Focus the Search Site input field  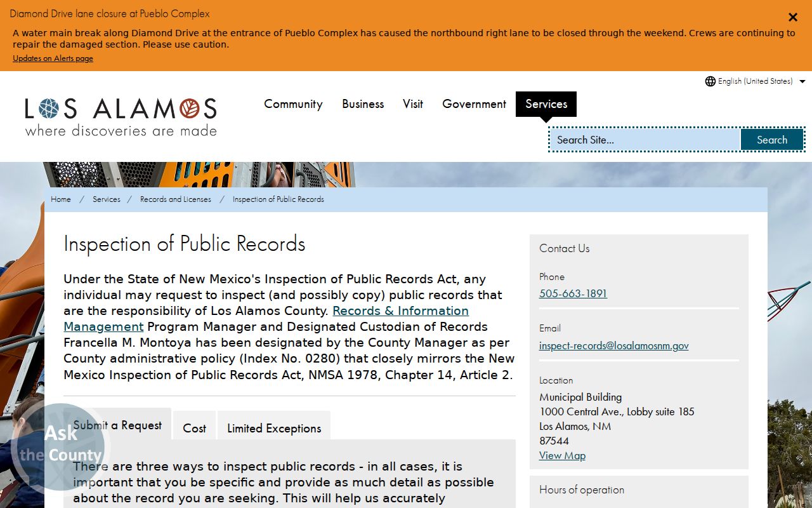click(x=645, y=140)
